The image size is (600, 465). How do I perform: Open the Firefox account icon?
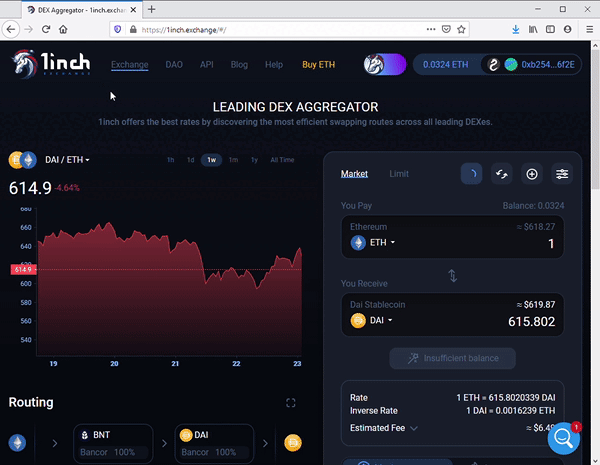(x=567, y=29)
